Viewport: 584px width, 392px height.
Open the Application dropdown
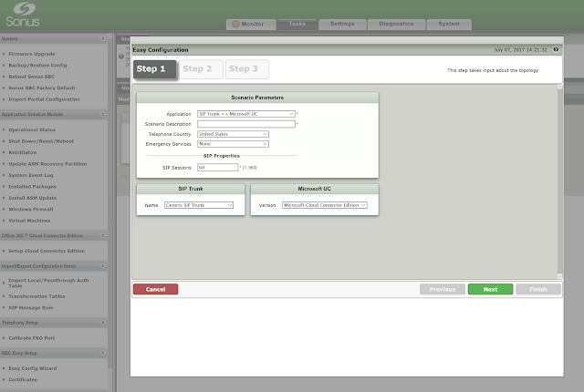[x=246, y=114]
